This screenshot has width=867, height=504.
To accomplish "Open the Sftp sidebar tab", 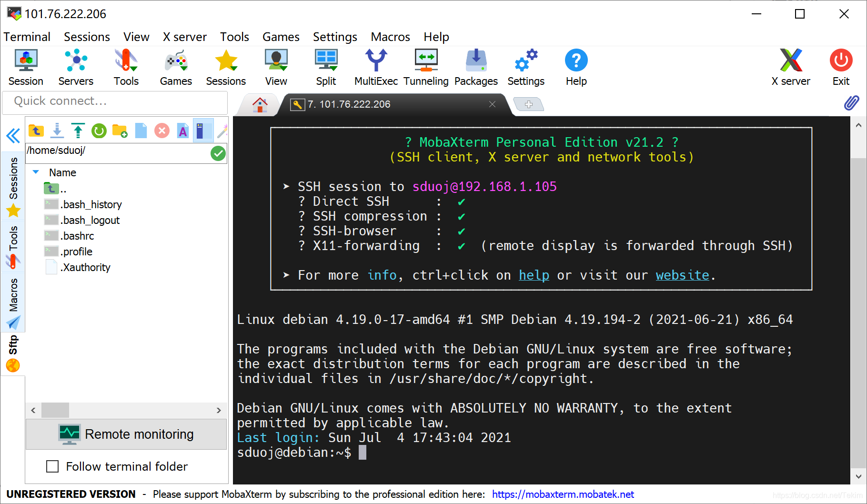I will click(x=13, y=353).
